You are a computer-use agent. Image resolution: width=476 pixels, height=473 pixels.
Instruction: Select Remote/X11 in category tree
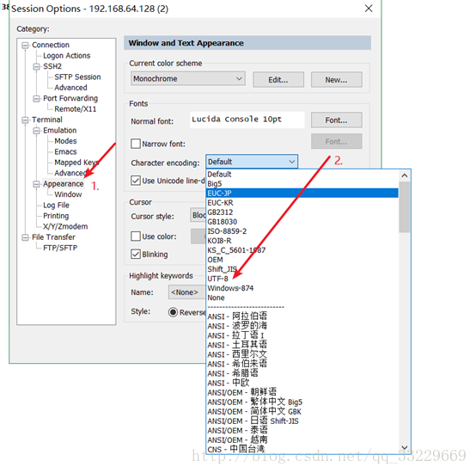[x=76, y=109]
